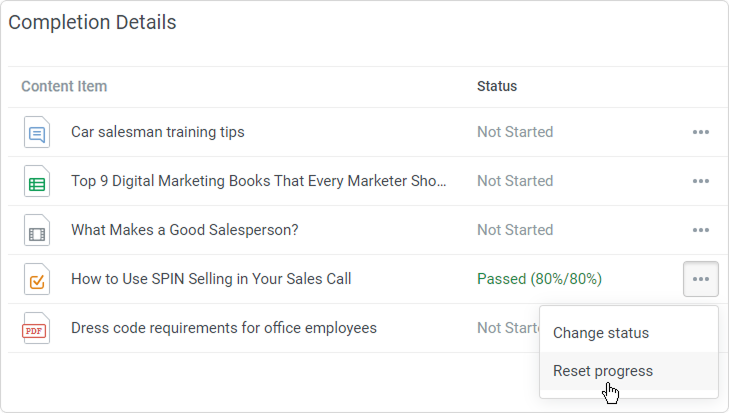
Task: Click the video icon for Good Salesperson item
Action: 37,230
